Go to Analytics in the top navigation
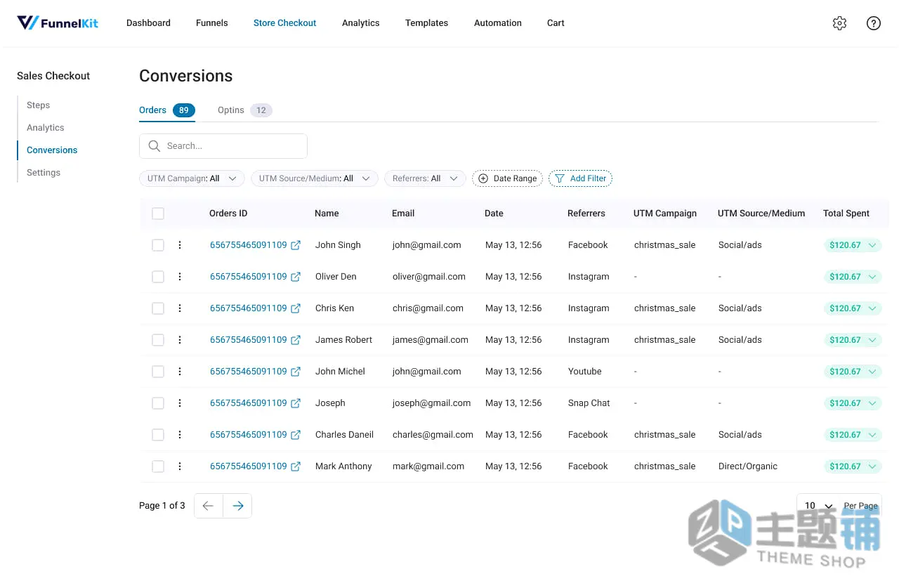This screenshot has height=588, width=899. [x=360, y=23]
